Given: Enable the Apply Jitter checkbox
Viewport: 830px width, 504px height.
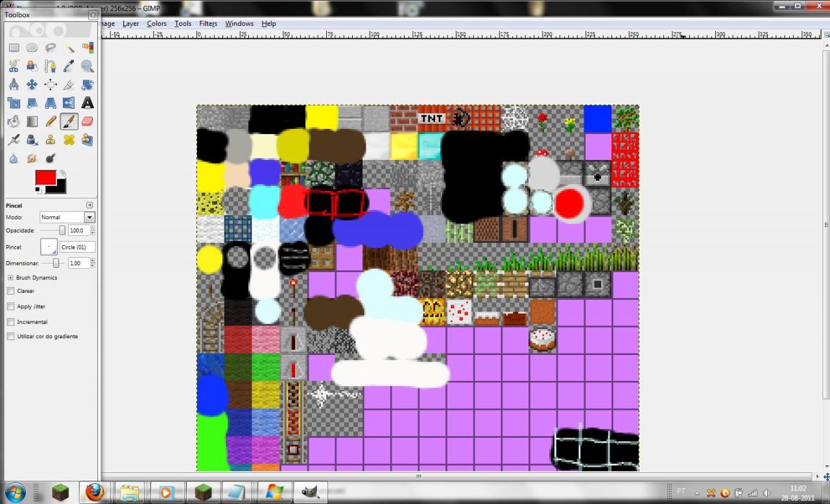Looking at the screenshot, I should click(x=10, y=306).
